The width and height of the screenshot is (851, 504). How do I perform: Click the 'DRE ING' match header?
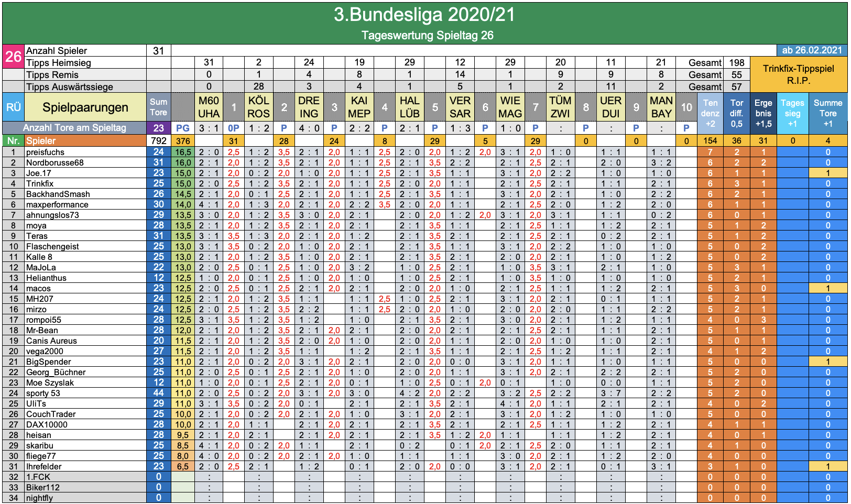tap(309, 107)
